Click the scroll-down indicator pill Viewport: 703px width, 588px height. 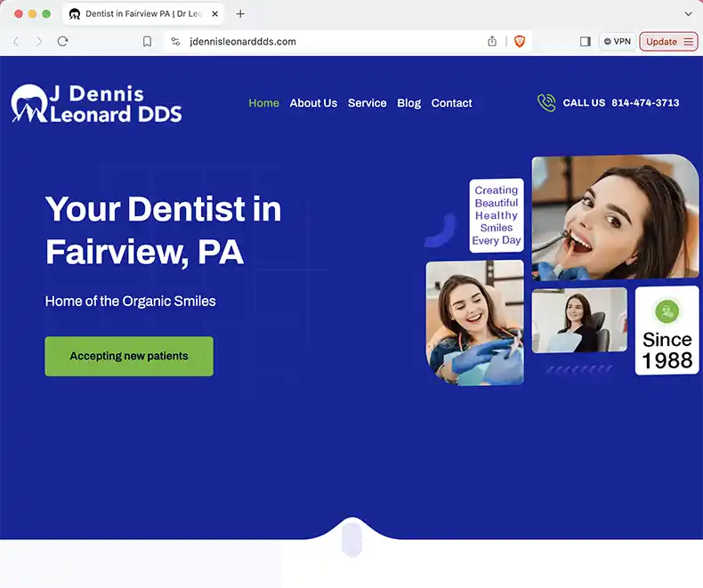(351, 539)
